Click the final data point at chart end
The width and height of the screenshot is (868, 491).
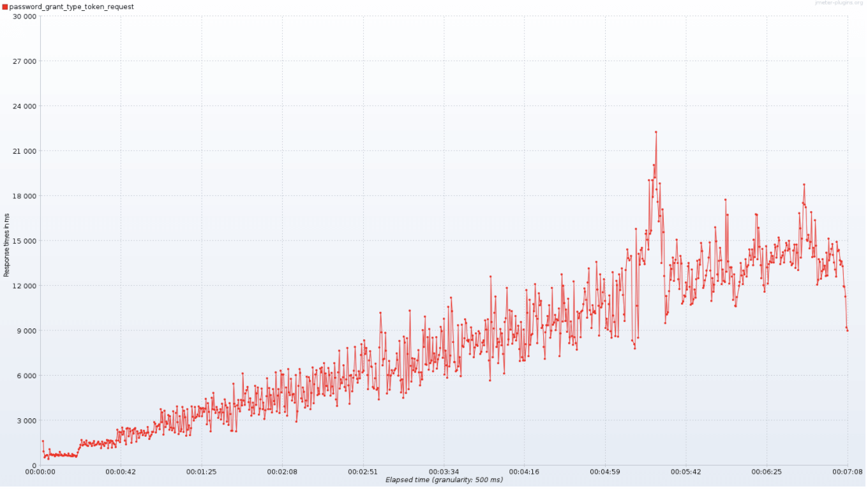tap(848, 330)
